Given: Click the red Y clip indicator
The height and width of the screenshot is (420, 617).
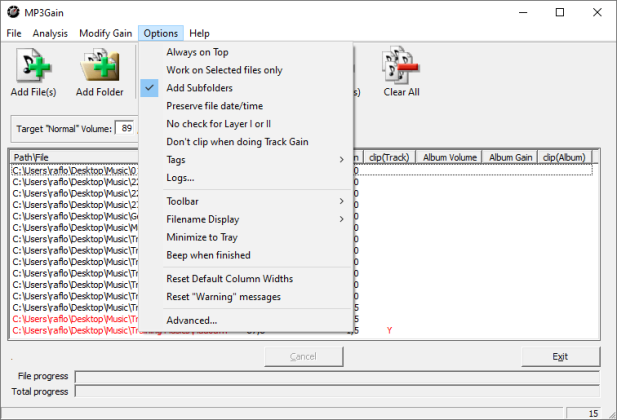Looking at the screenshot, I should click(389, 330).
